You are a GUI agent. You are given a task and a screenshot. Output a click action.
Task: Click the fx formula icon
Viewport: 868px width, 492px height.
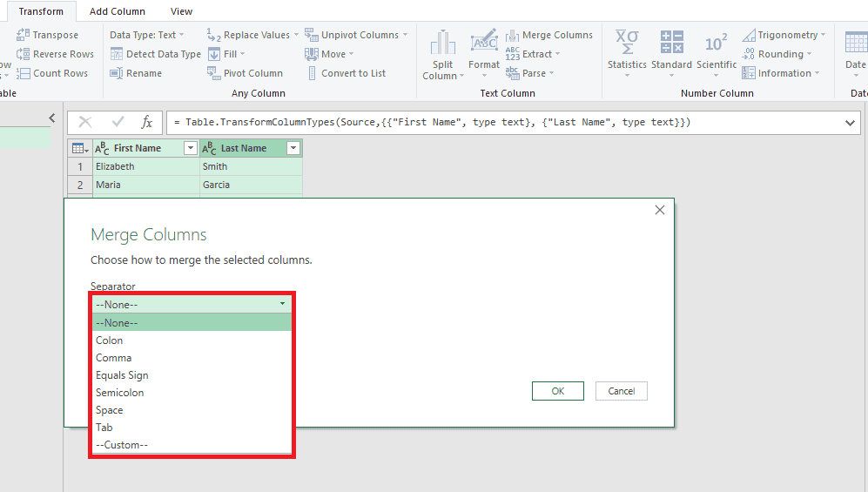click(146, 122)
